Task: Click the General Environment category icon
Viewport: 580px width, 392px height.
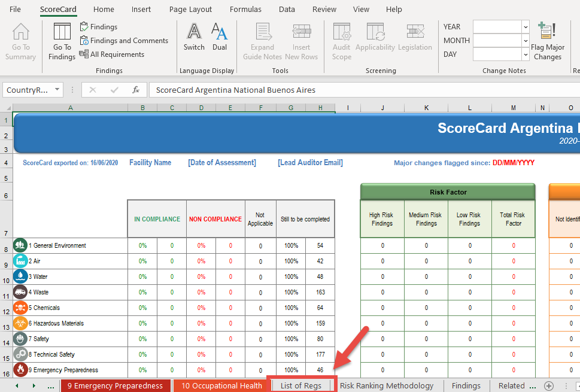Action: point(20,245)
